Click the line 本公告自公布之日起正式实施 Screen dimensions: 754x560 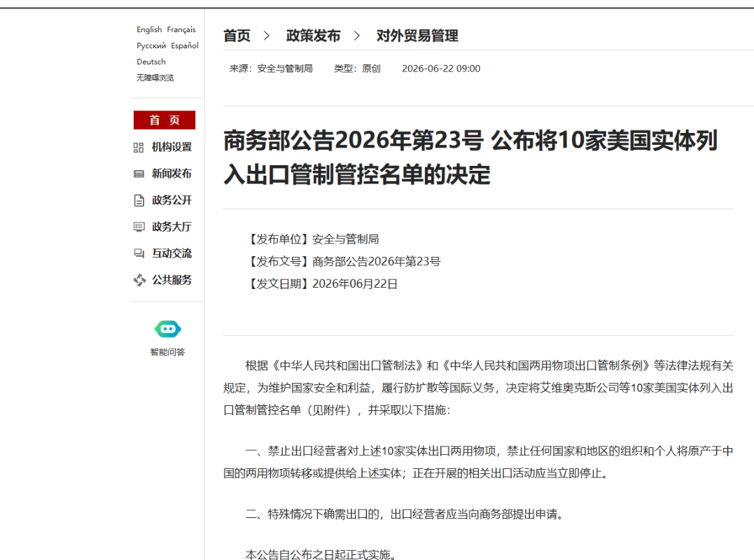pos(322,554)
